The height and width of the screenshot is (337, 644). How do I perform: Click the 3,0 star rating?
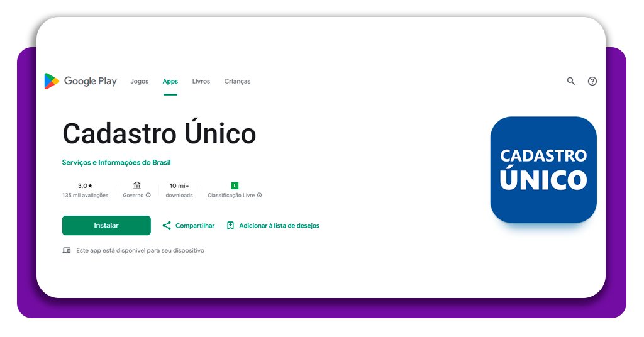pos(85,185)
